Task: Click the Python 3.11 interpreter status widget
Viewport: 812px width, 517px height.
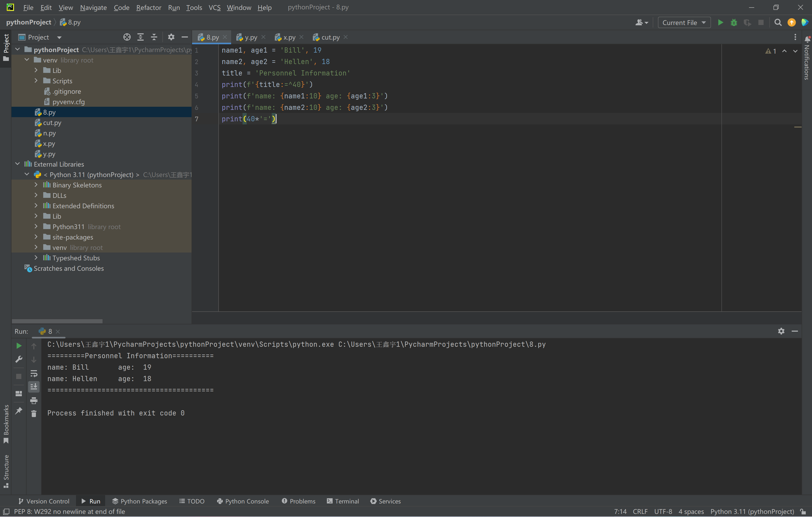Action: pyautogui.click(x=752, y=512)
